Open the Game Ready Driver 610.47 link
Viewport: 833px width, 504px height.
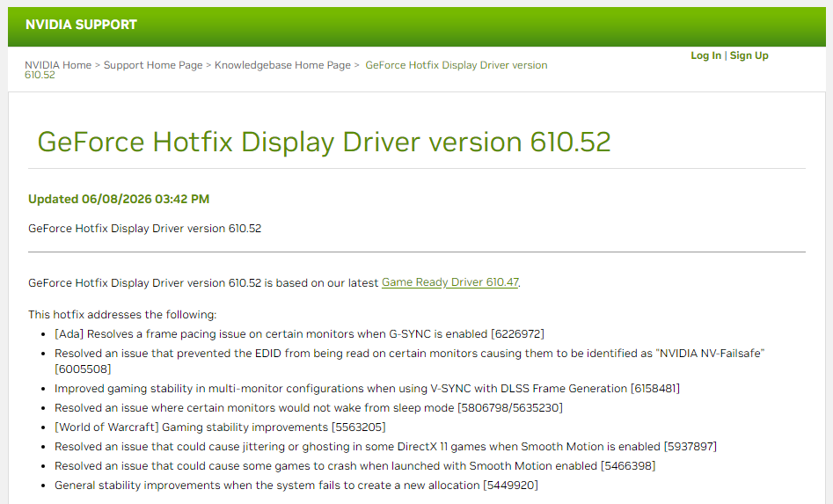tap(450, 282)
